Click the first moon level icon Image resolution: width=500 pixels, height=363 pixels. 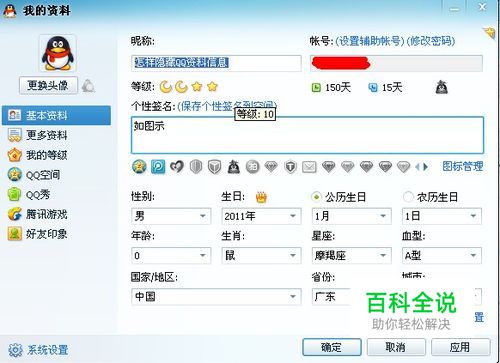[166, 87]
